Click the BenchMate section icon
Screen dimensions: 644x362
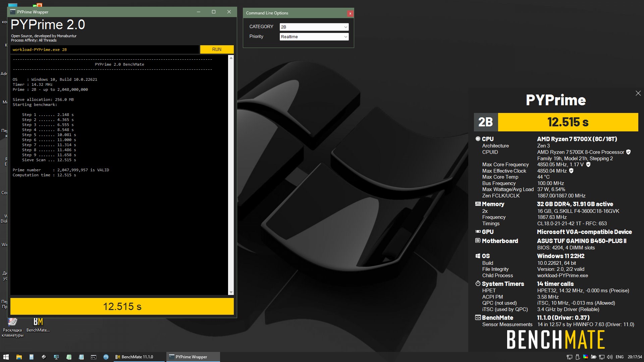point(478,317)
